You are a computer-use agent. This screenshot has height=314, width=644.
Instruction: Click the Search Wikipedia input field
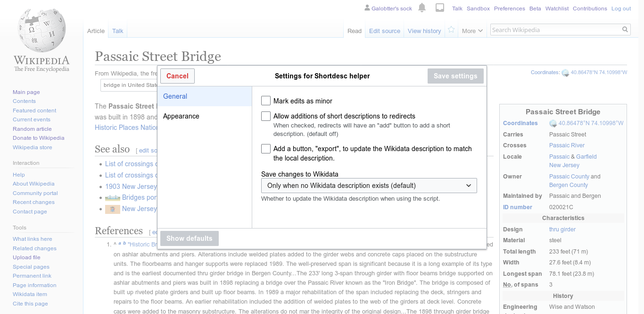(555, 30)
